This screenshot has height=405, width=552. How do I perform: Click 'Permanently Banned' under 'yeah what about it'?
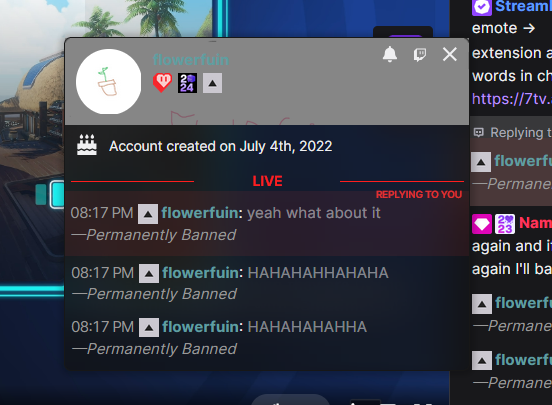161,235
